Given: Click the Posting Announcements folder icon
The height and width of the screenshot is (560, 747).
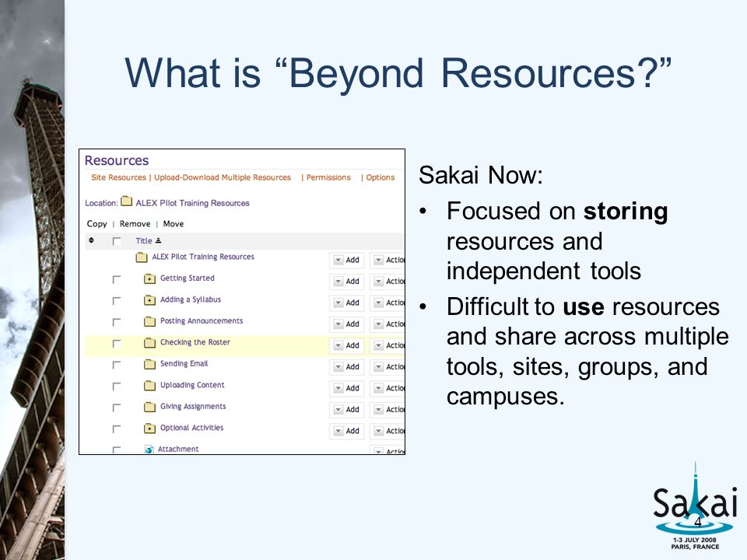Looking at the screenshot, I should tap(149, 321).
